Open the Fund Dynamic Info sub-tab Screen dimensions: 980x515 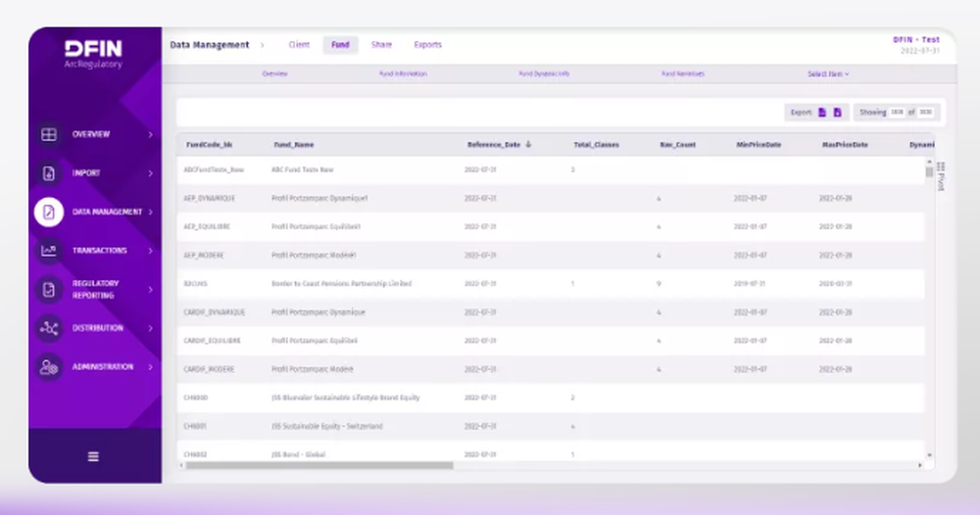[x=544, y=73]
